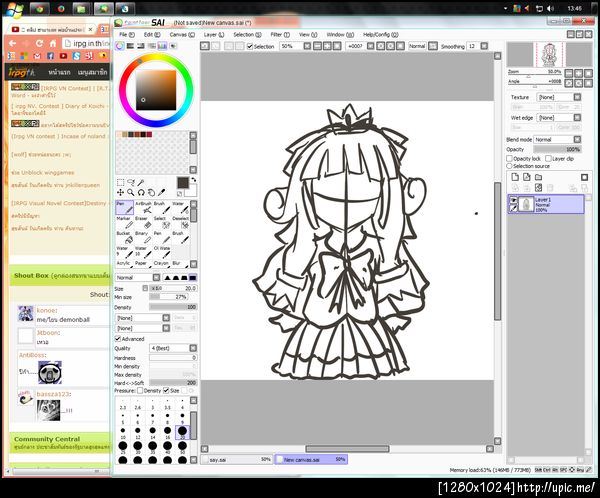Toggle Pressure Size checkbox
Viewport: 600px width, 498px height.
tap(166, 390)
